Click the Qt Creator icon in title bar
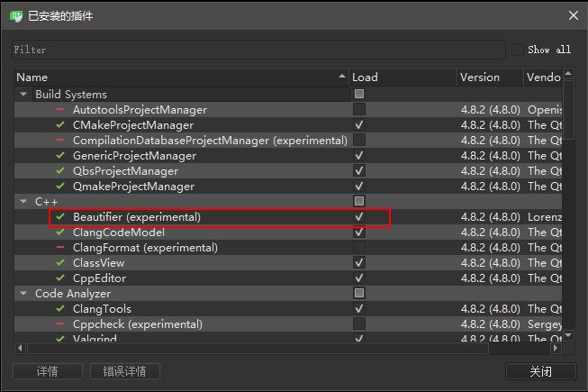 coord(15,15)
